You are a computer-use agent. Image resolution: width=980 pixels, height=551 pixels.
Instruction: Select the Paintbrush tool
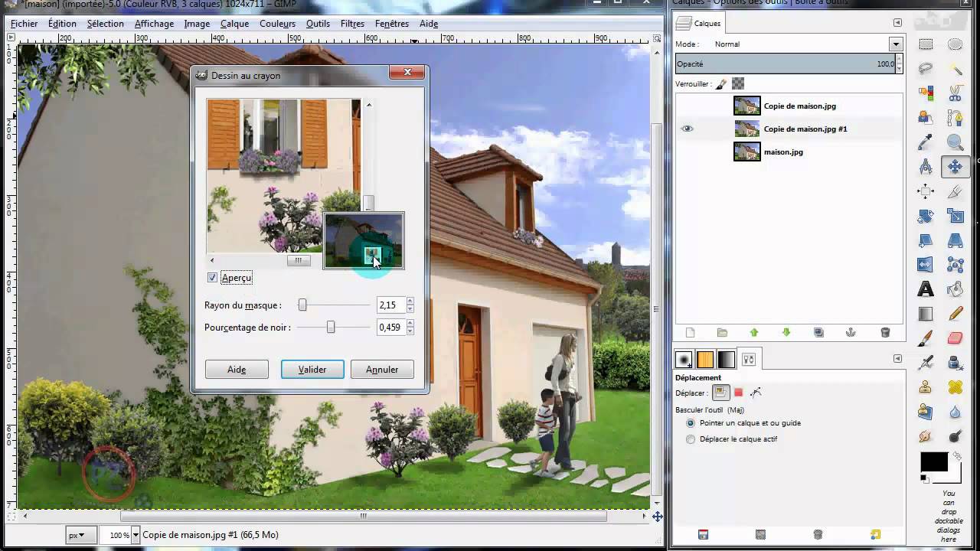[x=926, y=338]
